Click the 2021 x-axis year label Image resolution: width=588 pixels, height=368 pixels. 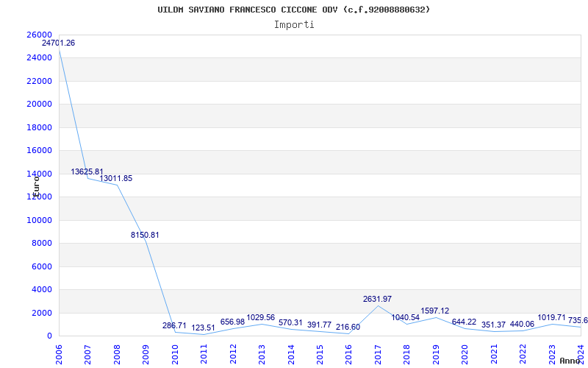click(x=494, y=354)
